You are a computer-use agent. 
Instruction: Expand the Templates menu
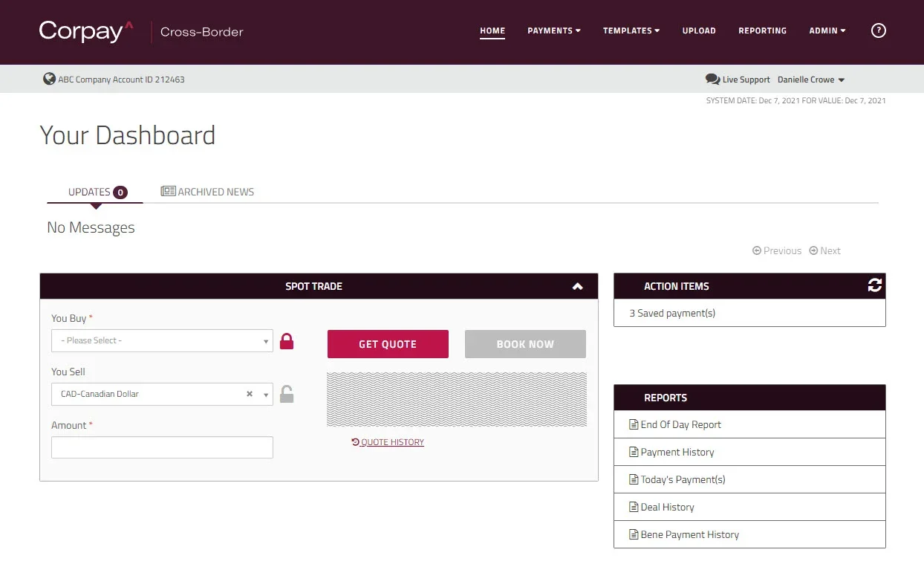pos(631,30)
